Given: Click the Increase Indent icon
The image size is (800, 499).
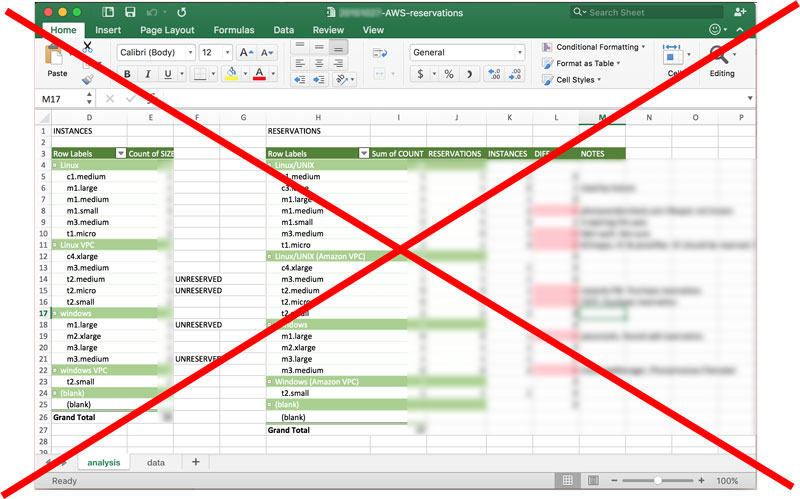Looking at the screenshot, I should point(319,80).
